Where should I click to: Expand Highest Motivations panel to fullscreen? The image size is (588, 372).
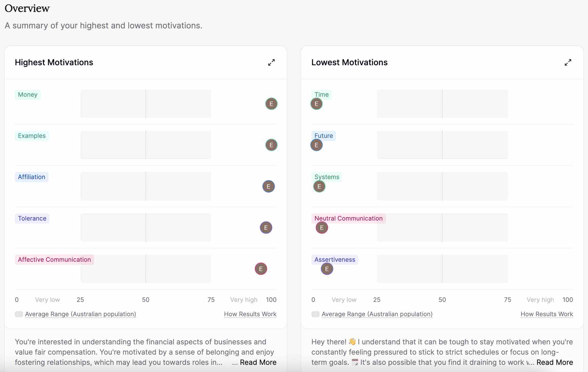(271, 62)
